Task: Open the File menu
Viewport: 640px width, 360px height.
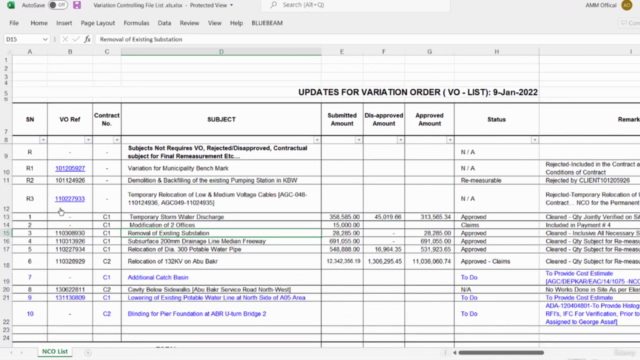Action: pos(14,23)
